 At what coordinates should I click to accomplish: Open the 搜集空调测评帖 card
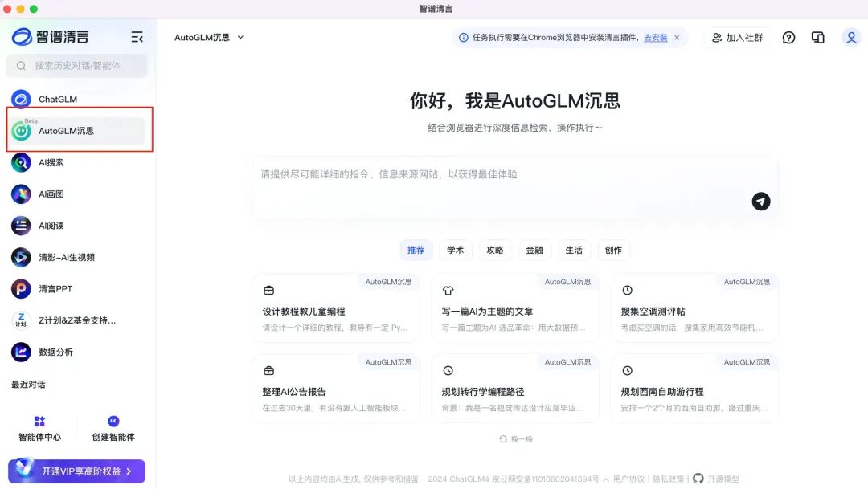click(694, 308)
